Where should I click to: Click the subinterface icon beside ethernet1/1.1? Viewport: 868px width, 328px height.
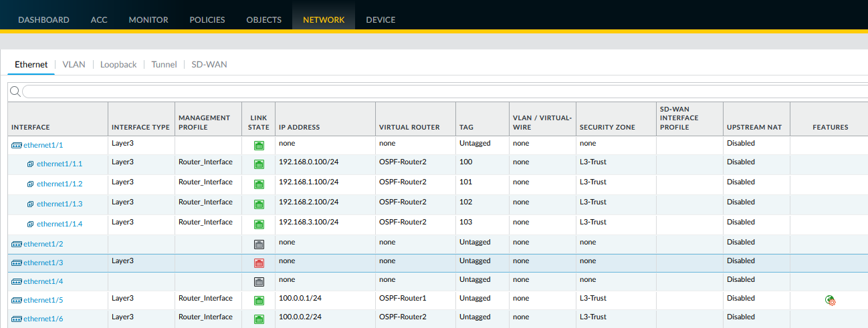coord(30,164)
